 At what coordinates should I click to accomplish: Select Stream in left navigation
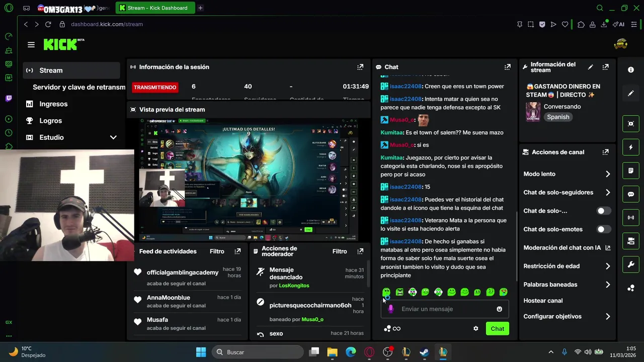click(x=71, y=70)
